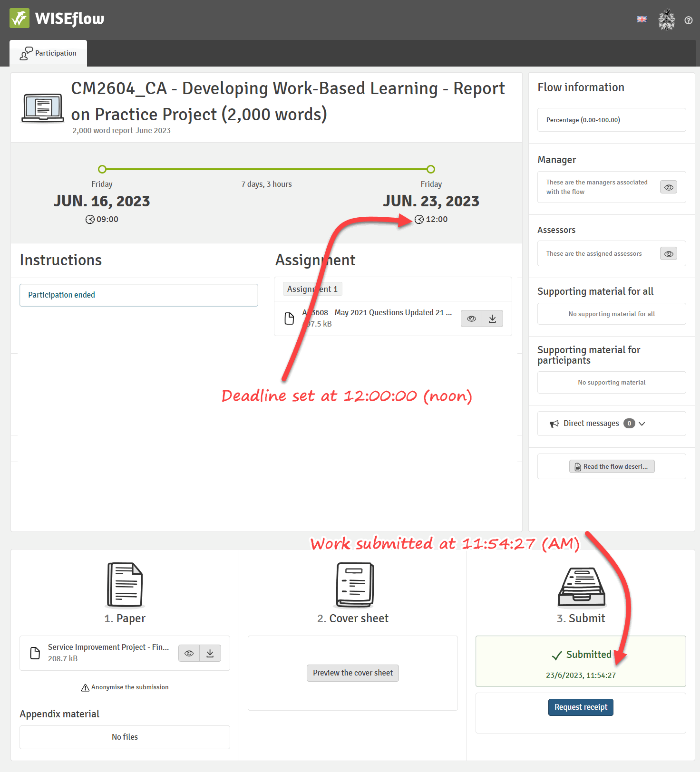Click the June 23 deadline timeline marker

pos(430,169)
